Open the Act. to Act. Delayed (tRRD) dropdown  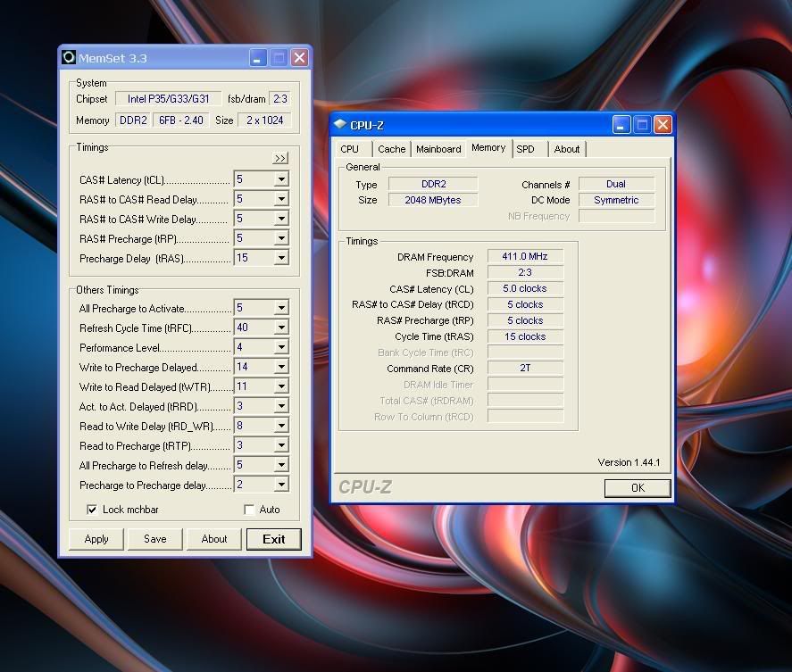(x=281, y=406)
